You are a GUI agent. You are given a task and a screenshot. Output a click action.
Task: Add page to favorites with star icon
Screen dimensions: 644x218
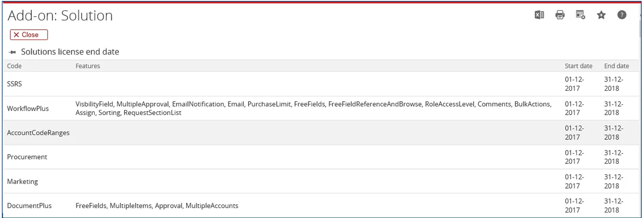pyautogui.click(x=601, y=15)
